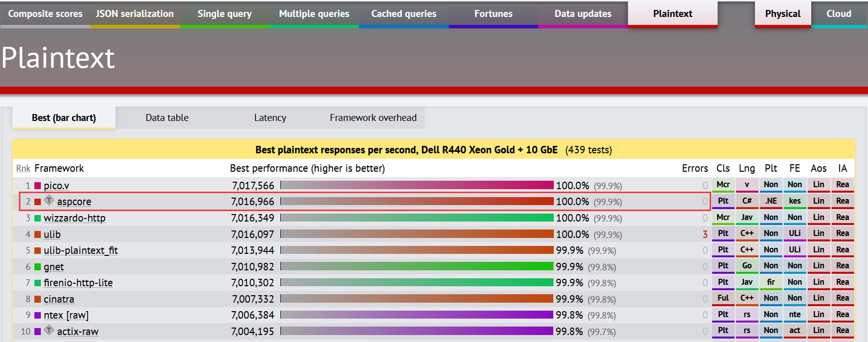Click the 7,007,332 value for cinatra

point(253,299)
